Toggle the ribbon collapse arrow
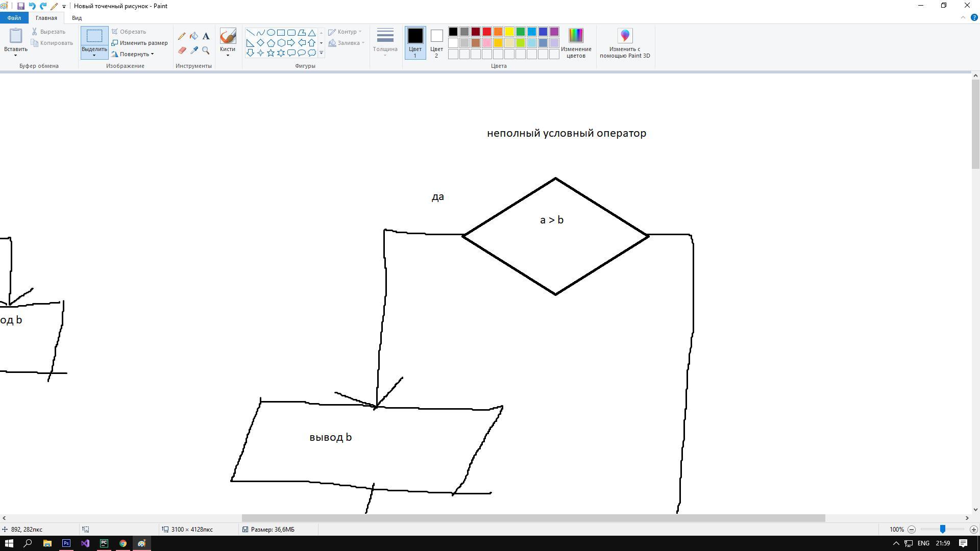Viewport: 980px width, 551px height. tap(963, 18)
